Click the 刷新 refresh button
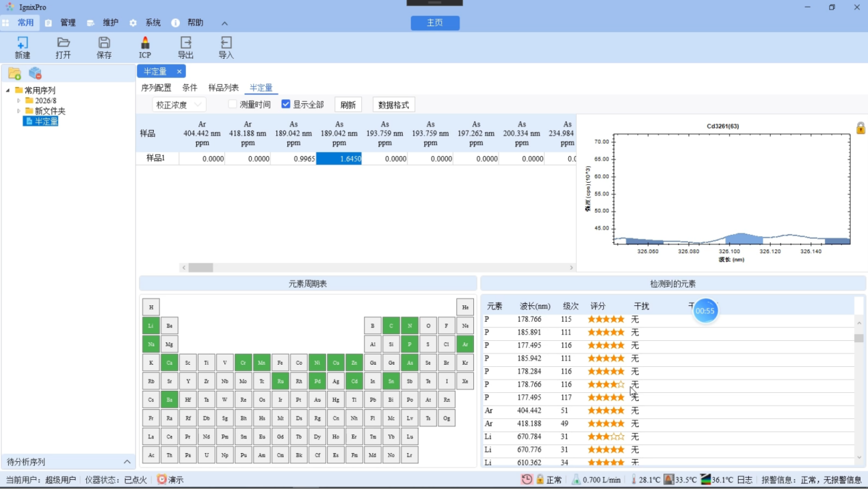868x490 pixels. [348, 105]
